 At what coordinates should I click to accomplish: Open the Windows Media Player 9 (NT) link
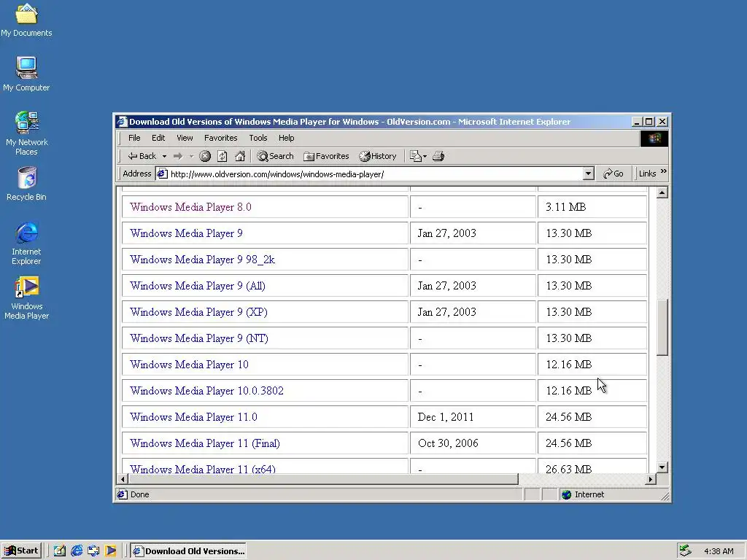198,338
